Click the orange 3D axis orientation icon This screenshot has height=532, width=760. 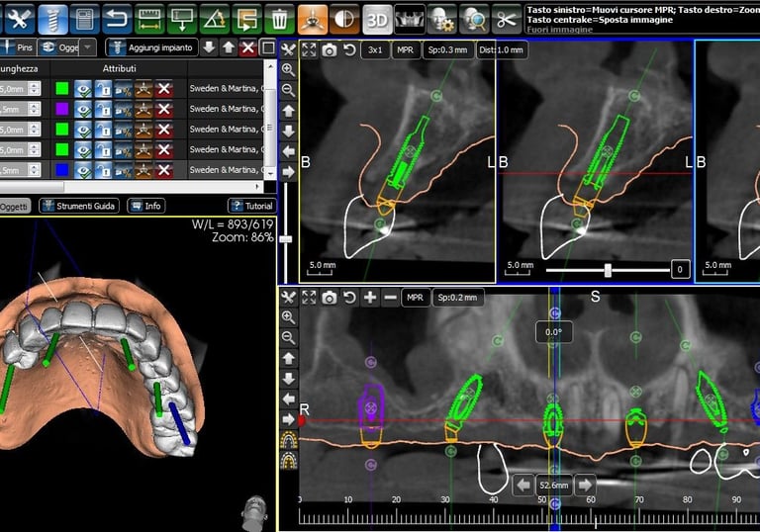click(x=312, y=19)
